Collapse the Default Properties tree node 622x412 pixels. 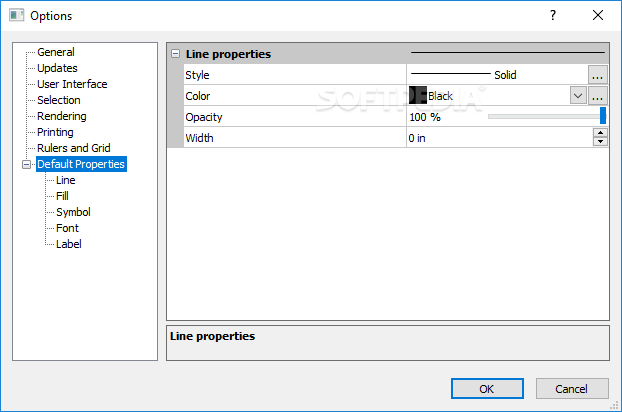click(x=26, y=164)
